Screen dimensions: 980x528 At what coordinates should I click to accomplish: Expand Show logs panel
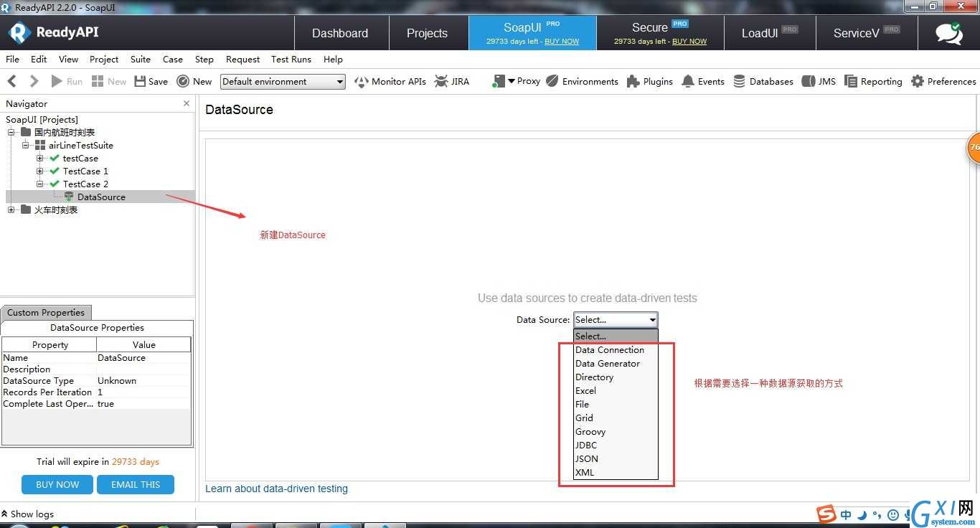click(27, 514)
